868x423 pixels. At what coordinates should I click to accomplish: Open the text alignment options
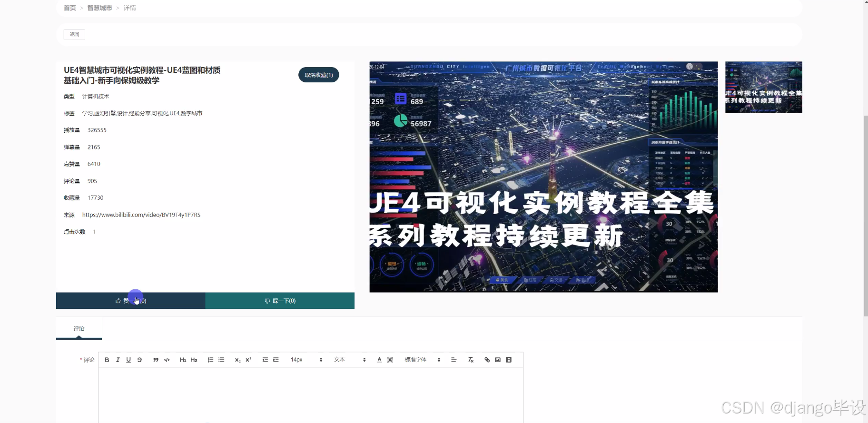tap(454, 360)
